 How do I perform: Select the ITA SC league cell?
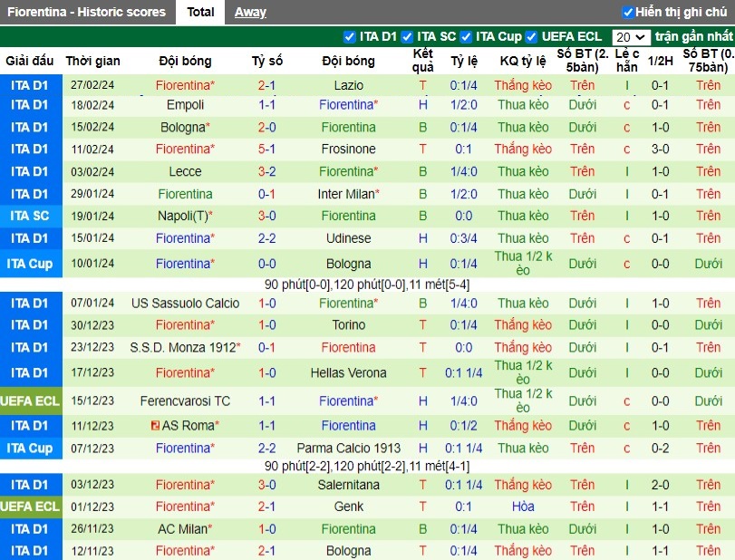click(31, 216)
